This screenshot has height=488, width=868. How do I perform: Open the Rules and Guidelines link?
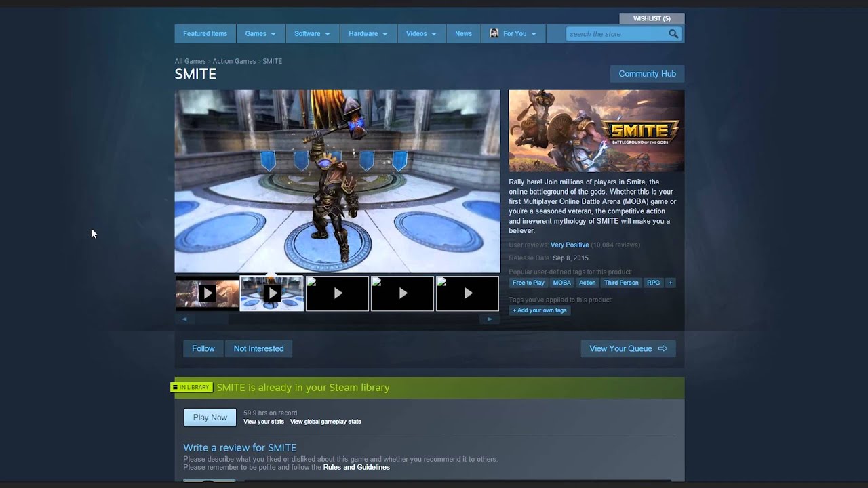click(357, 467)
